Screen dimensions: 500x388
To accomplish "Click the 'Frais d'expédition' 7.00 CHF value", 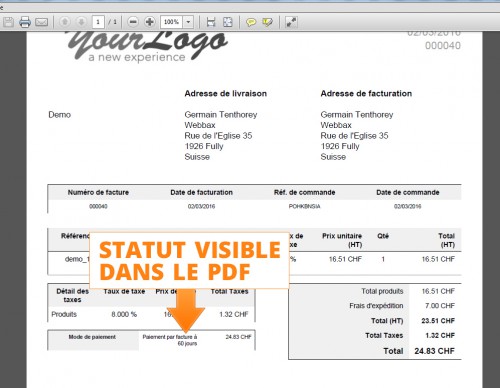I will pyautogui.click(x=440, y=306).
